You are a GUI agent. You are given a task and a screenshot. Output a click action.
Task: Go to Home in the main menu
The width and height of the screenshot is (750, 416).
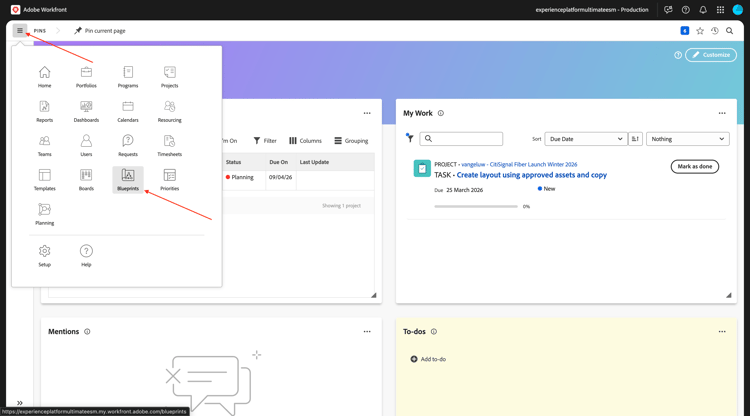44,77
